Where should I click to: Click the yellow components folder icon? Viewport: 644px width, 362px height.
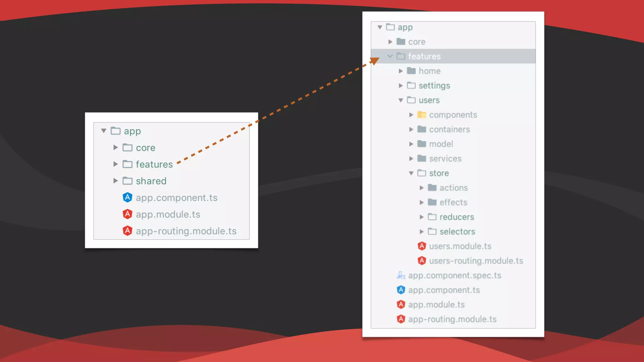(x=422, y=115)
